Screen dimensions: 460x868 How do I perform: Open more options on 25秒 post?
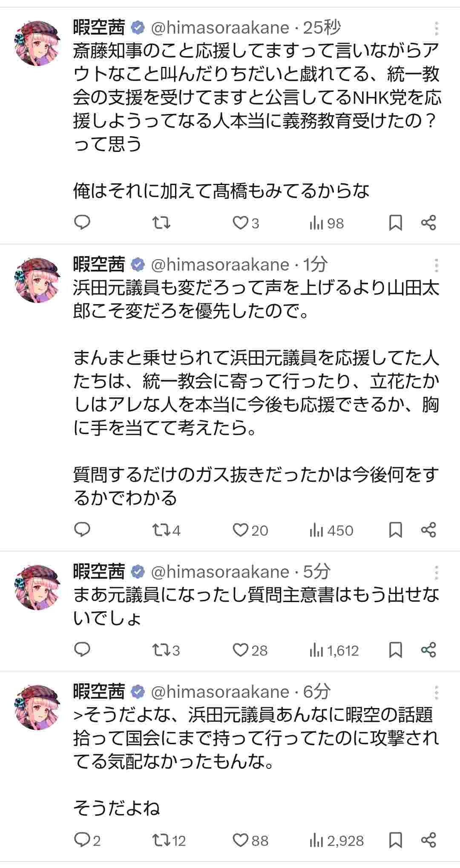437,28
